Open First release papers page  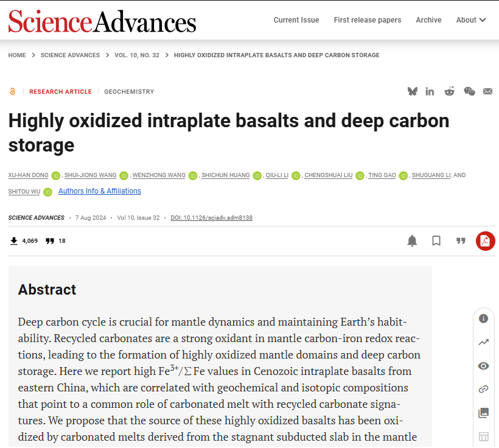(x=368, y=20)
